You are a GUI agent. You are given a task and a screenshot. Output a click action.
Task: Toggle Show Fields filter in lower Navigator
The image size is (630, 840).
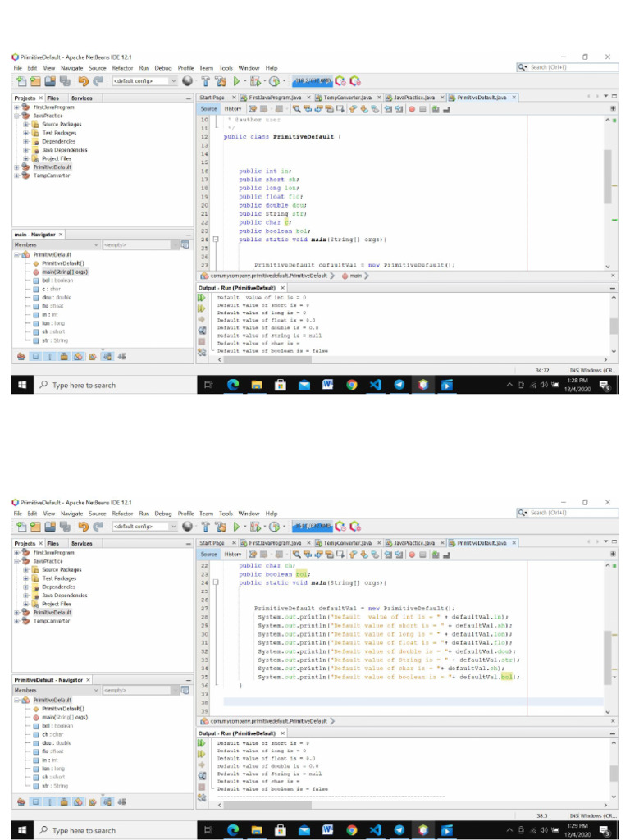(35, 801)
